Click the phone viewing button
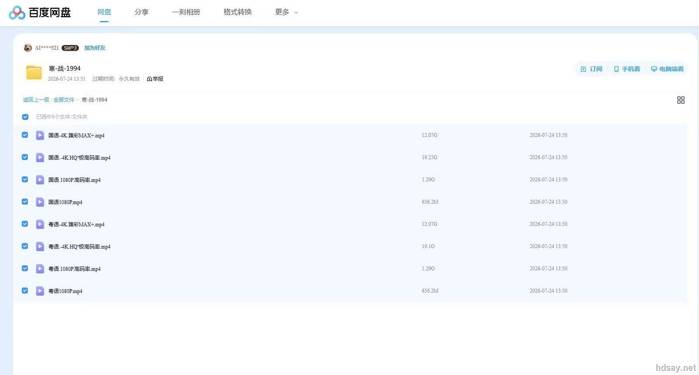 (627, 69)
